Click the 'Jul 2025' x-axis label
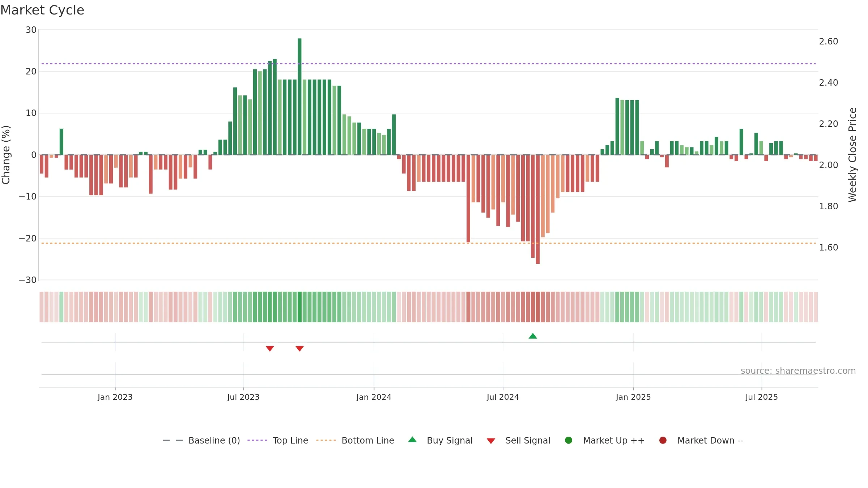 (762, 397)
